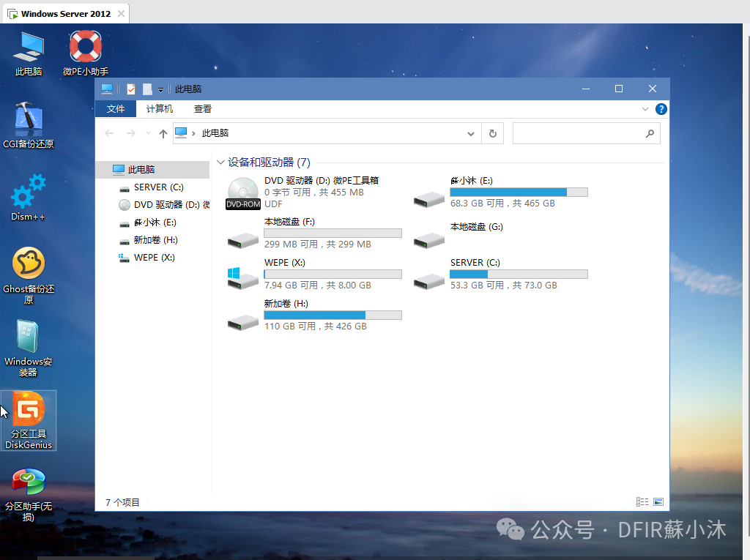This screenshot has height=560, width=750.
Task: Select 新加卷 (H:) drive icon in main pane
Action: 243,322
